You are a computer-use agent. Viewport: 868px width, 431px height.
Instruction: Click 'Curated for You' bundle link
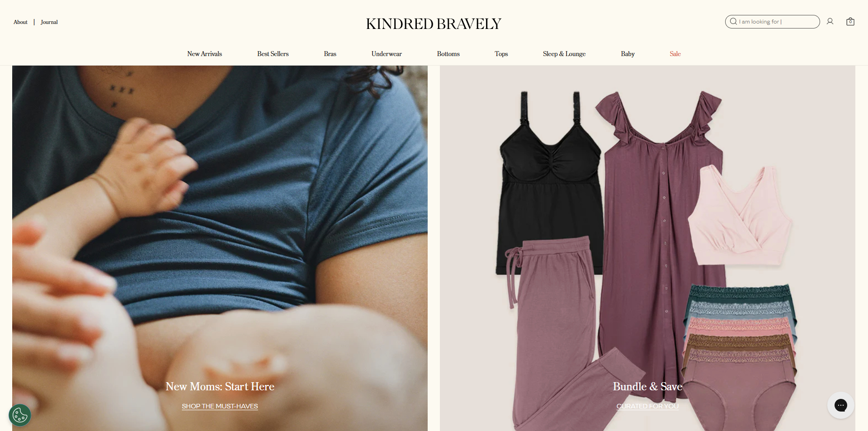pyautogui.click(x=647, y=406)
